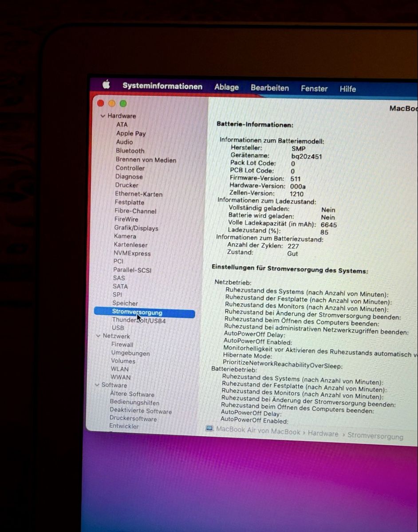Select Brennen von Medien entry
This screenshot has width=418, height=532.
click(146, 160)
